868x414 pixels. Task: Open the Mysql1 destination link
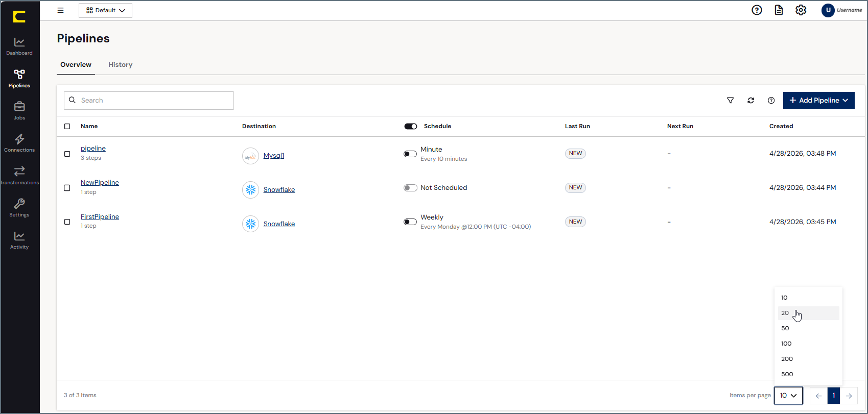274,156
